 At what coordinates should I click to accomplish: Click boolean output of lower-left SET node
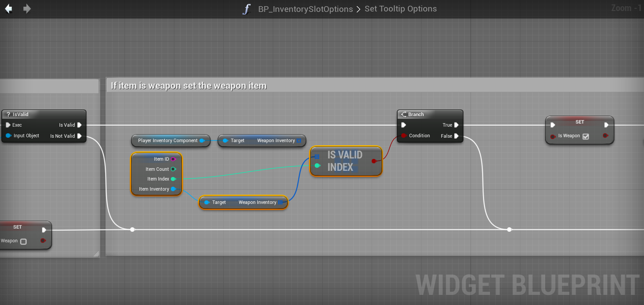pyautogui.click(x=43, y=241)
